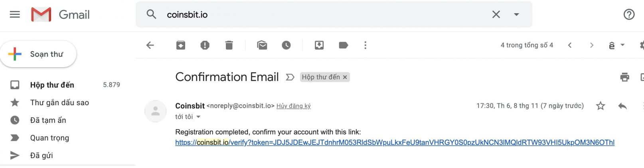This screenshot has height=168, width=644.
Task: Show recipient details next to tới tôi
Action: click(198, 117)
